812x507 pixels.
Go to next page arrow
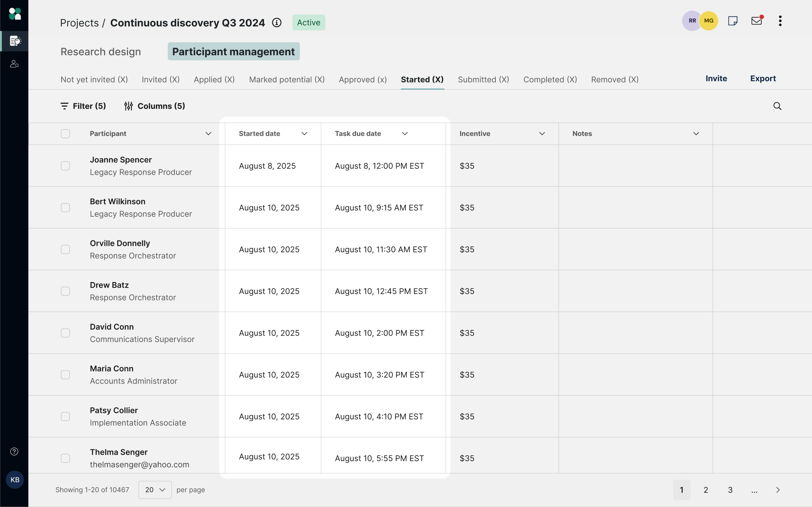[778, 490]
